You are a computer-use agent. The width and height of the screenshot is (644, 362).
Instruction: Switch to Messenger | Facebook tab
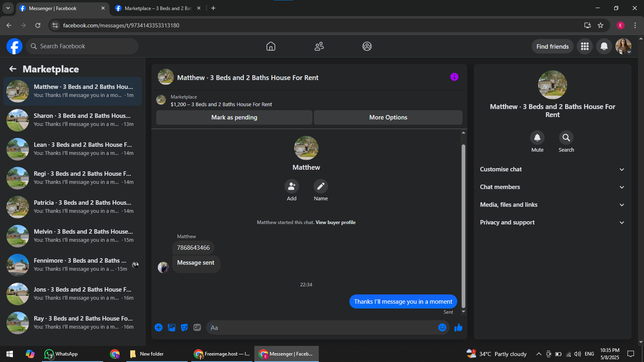point(62,8)
